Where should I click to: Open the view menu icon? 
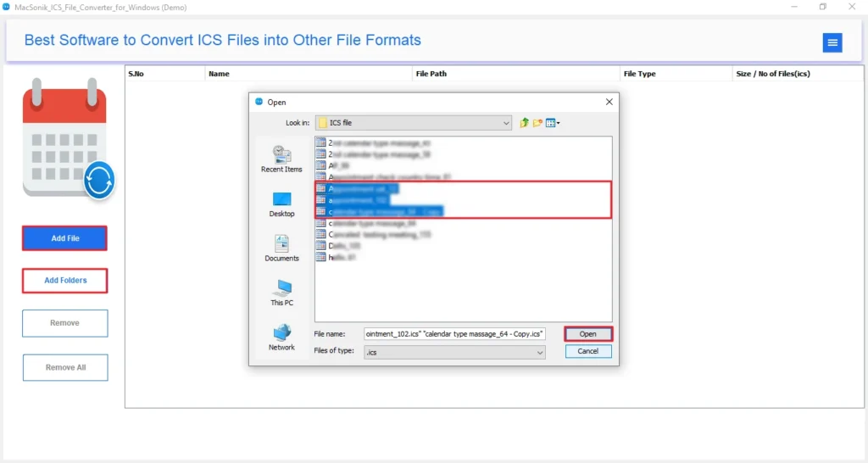(553, 123)
